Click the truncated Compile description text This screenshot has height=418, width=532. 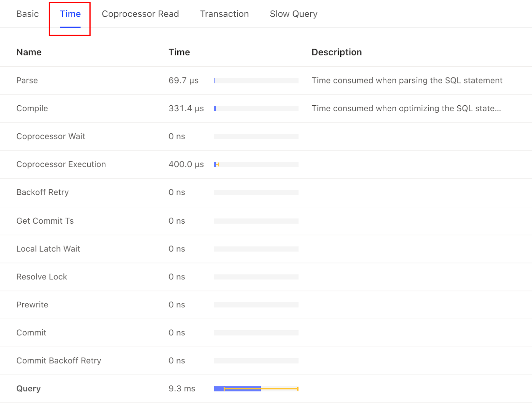point(406,109)
